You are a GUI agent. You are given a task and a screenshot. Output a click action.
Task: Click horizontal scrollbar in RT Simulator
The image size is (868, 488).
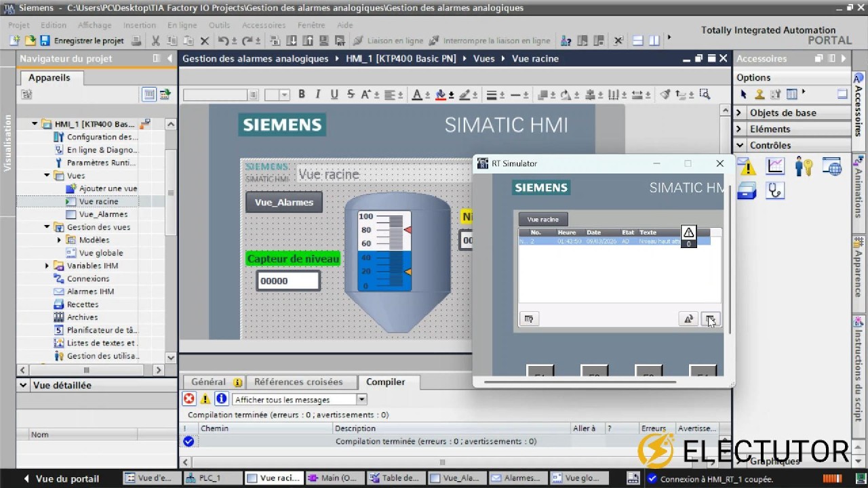[579, 382]
